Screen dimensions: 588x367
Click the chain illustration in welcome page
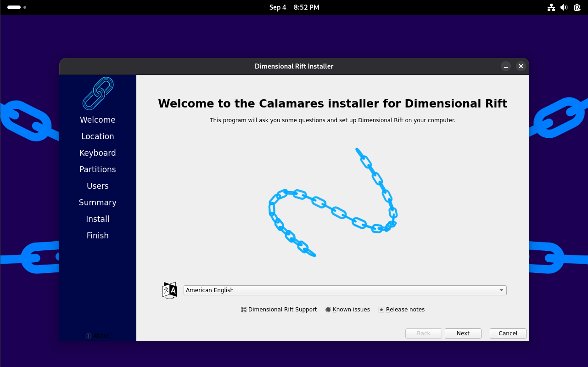click(333, 202)
